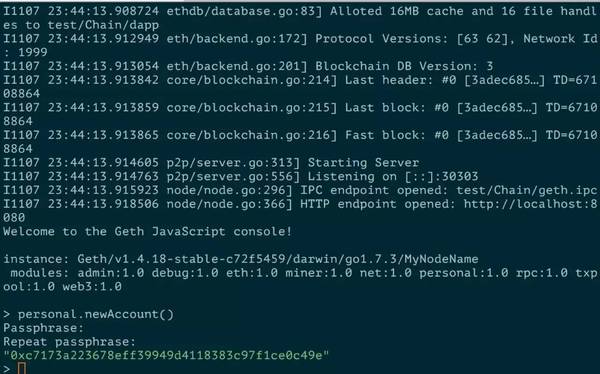Click the Last header: #0 log entry
The image size is (600, 374).
[x=445, y=80]
